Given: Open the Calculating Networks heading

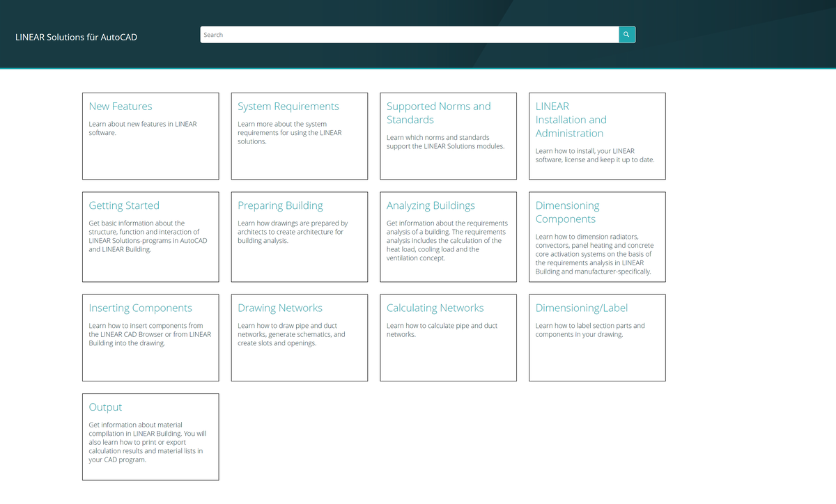Looking at the screenshot, I should 435,308.
